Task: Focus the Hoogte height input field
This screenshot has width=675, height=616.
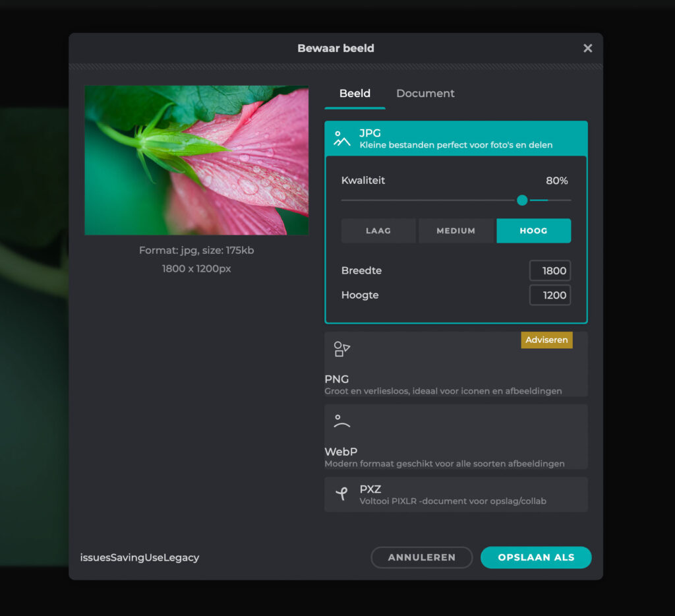Action: 550,295
